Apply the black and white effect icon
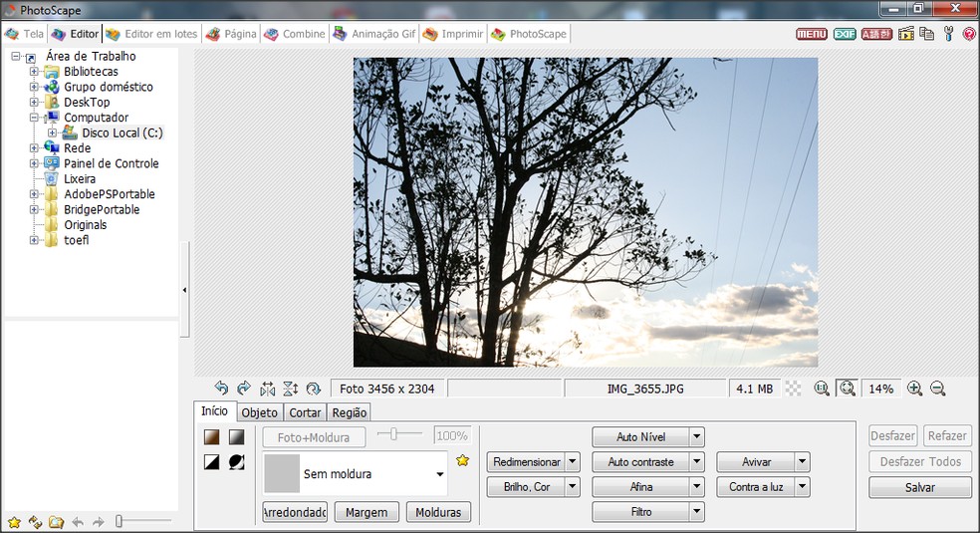The image size is (980, 533). click(x=212, y=461)
